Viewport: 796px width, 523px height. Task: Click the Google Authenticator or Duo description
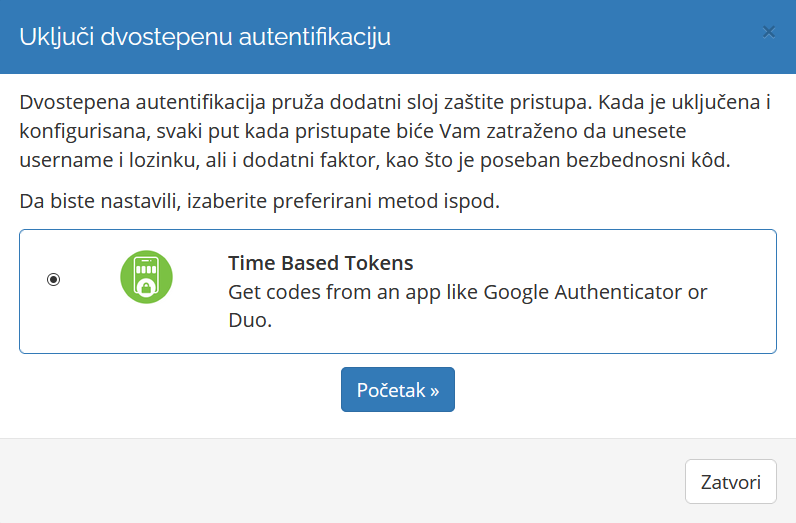tap(467, 292)
